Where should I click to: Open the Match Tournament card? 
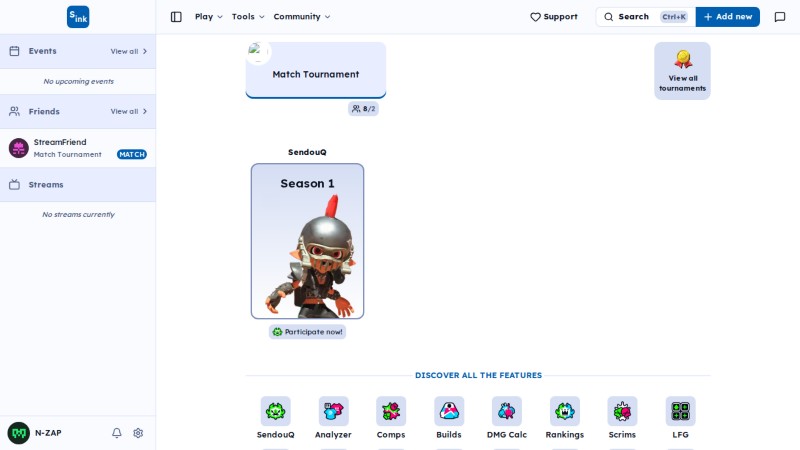pos(316,70)
